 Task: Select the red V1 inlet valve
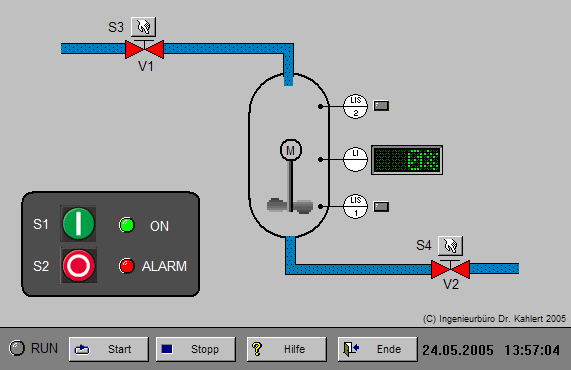click(145, 49)
